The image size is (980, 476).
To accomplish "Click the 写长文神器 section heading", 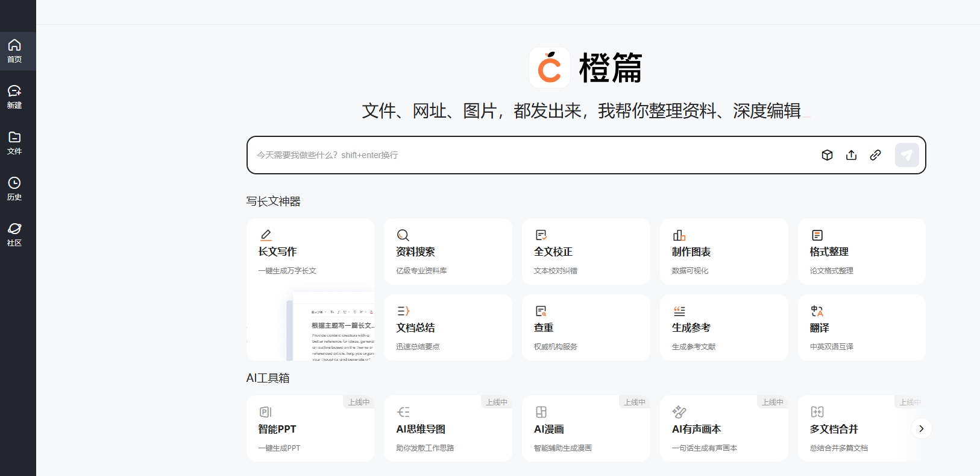I will pos(273,202).
